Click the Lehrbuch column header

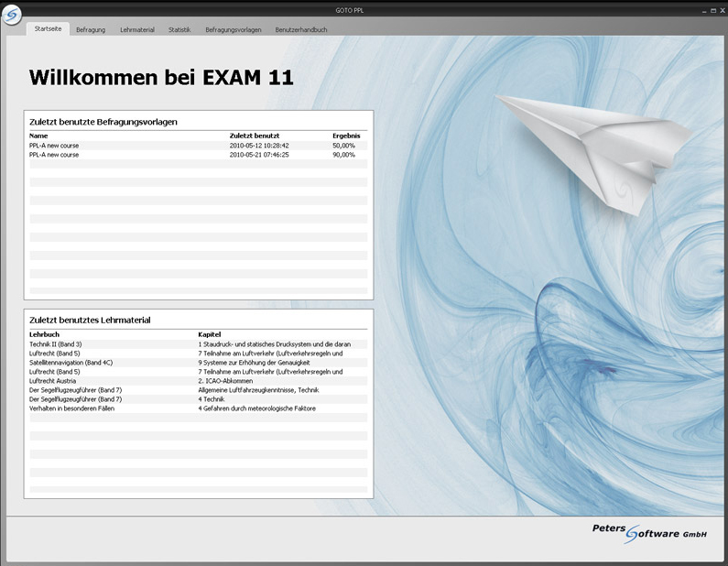click(44, 334)
